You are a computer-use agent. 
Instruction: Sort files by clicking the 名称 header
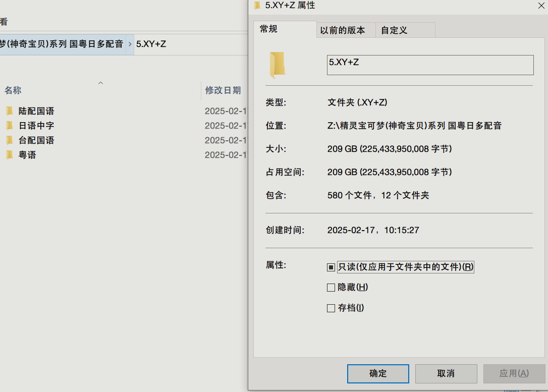coord(13,90)
